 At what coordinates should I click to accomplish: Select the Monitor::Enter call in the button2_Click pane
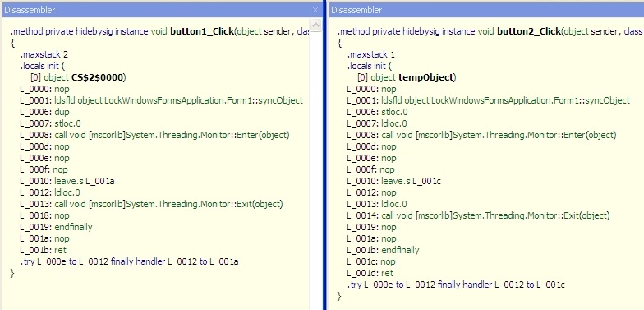coord(481,135)
